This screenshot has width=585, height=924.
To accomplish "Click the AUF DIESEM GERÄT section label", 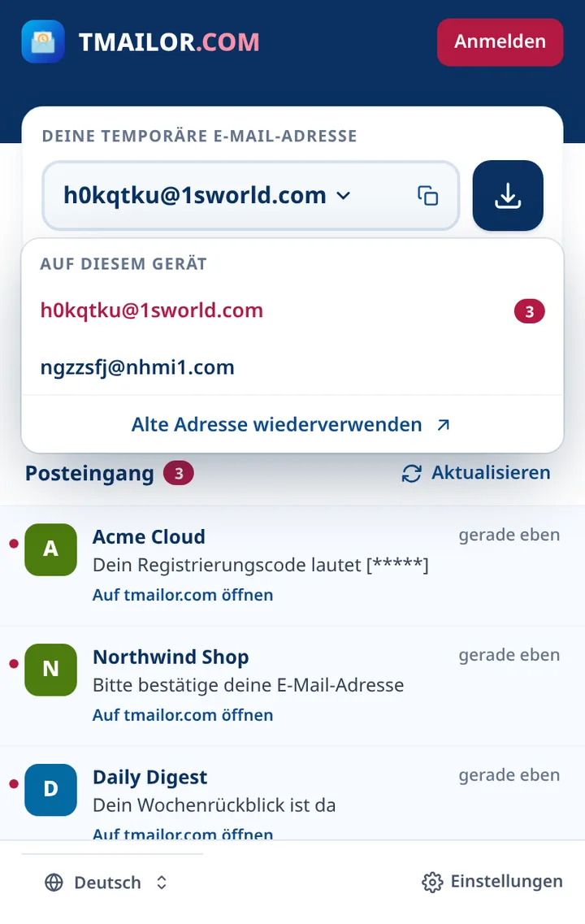I will click(x=123, y=263).
